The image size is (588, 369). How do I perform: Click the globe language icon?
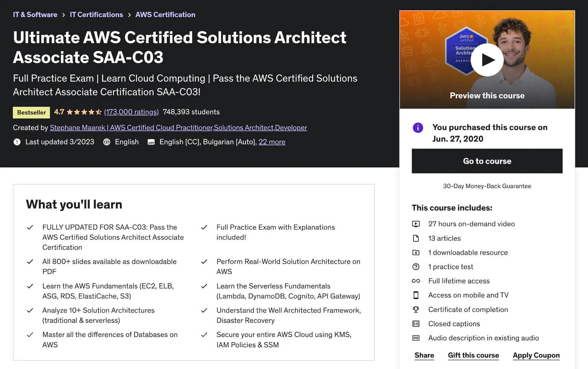107,142
